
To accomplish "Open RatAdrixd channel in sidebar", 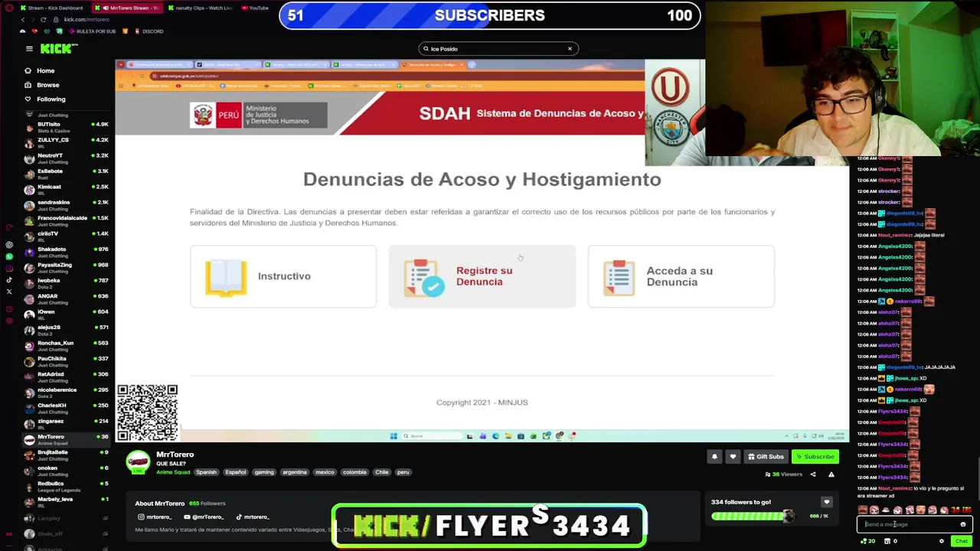I will point(67,377).
